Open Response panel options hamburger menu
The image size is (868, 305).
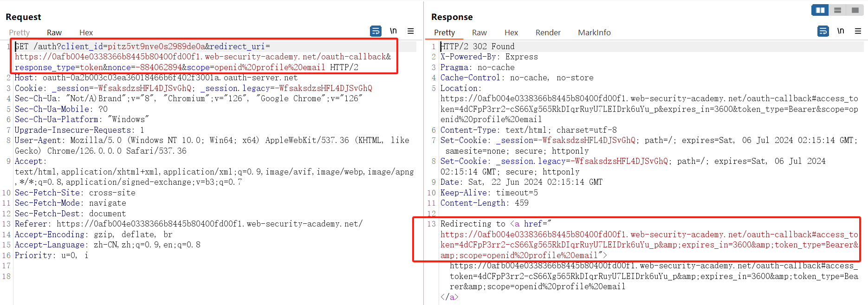tap(858, 31)
